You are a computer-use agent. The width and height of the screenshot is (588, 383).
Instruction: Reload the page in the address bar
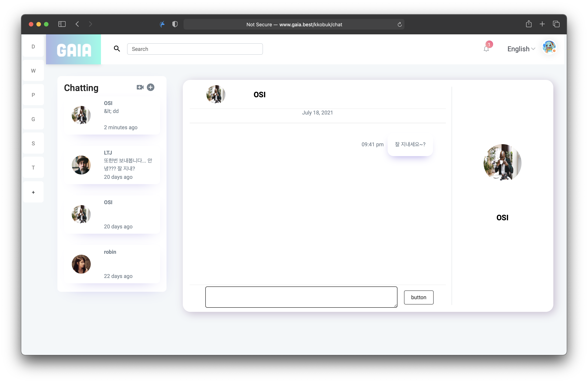click(x=400, y=24)
